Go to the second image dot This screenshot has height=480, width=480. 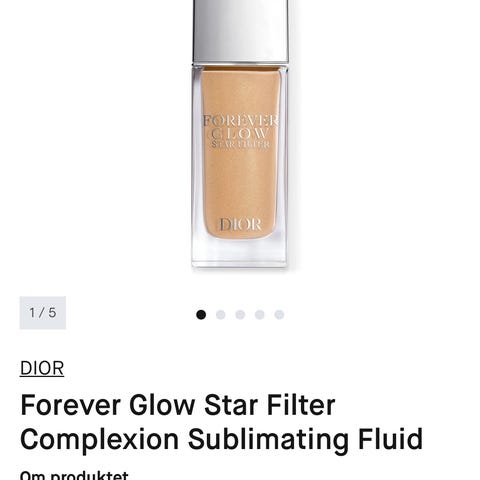point(221,314)
